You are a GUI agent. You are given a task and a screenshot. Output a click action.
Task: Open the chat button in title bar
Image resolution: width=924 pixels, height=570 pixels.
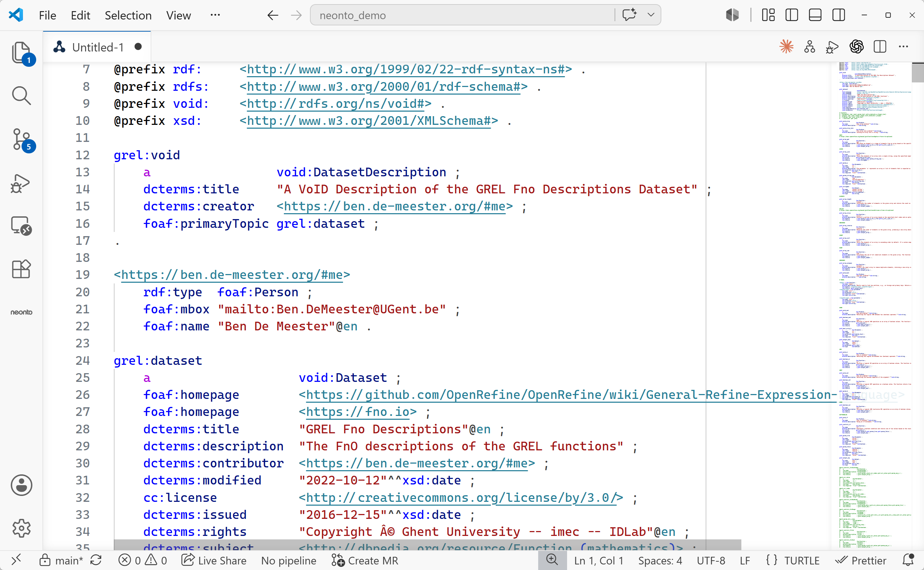point(629,15)
